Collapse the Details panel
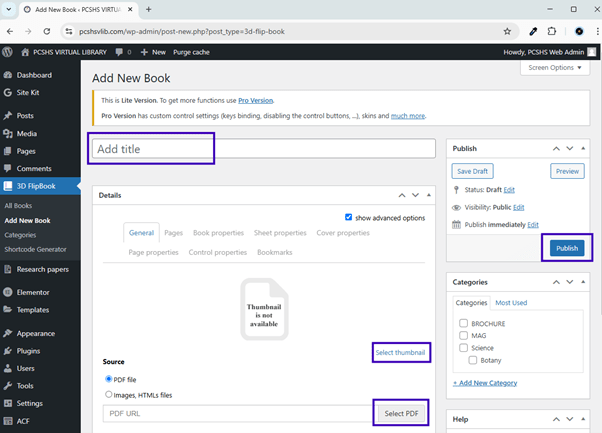This screenshot has width=602, height=433. pyautogui.click(x=428, y=195)
